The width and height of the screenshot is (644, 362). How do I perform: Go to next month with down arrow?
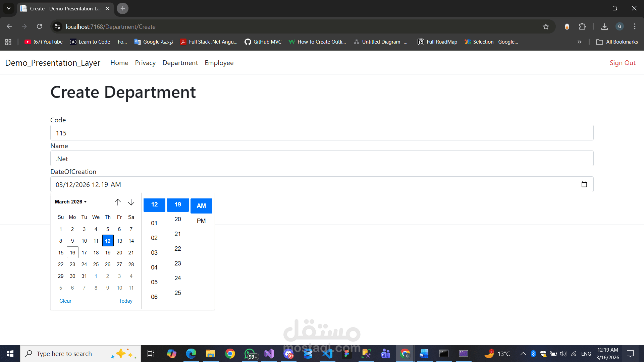pos(131,202)
